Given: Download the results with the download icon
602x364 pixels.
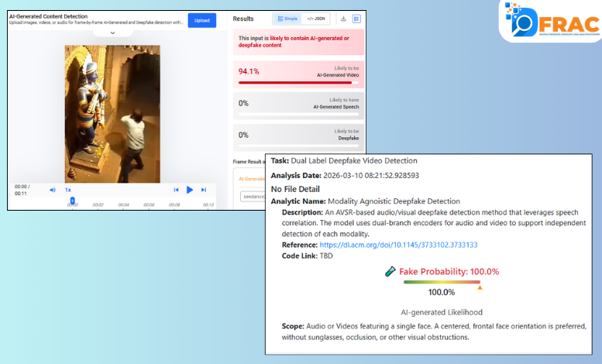Looking at the screenshot, I should tap(343, 18).
